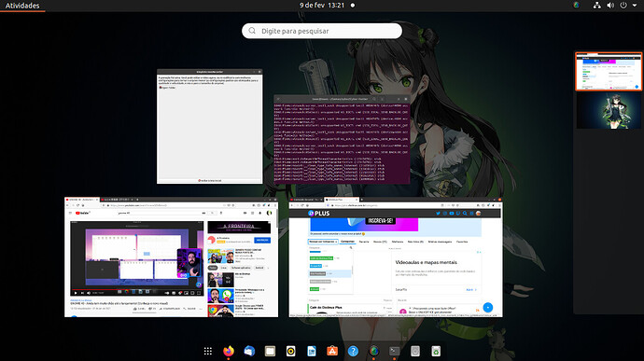Viewport: 644px width, 361px height.
Task: Open the Help question-mark icon
Action: [x=353, y=351]
